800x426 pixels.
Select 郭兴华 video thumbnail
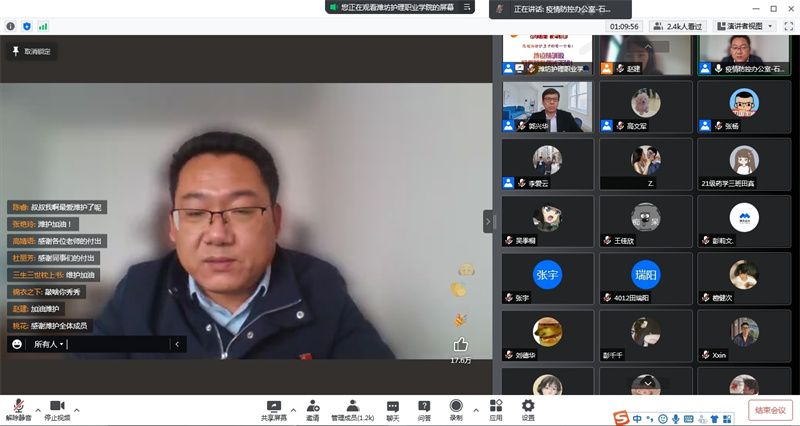click(547, 107)
